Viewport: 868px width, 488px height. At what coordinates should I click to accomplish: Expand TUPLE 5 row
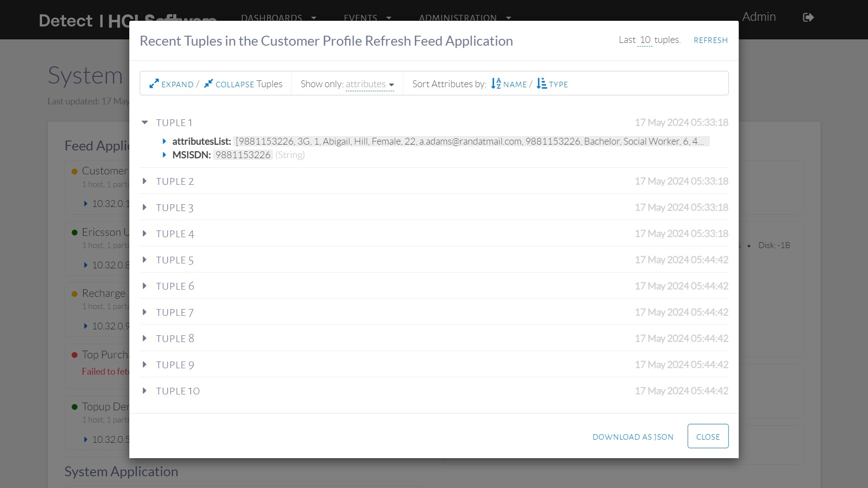(145, 260)
